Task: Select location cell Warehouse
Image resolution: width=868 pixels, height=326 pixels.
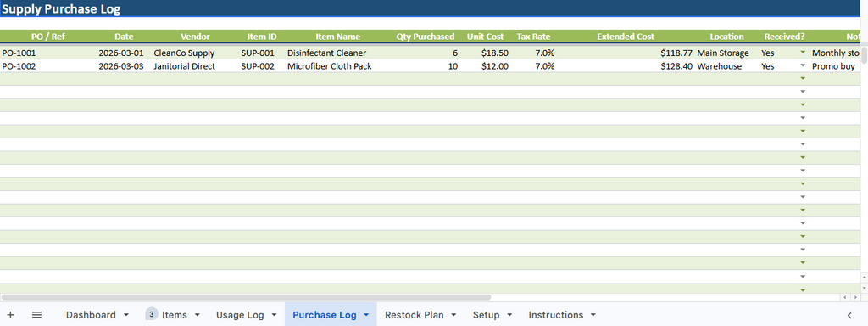Action: (x=719, y=66)
